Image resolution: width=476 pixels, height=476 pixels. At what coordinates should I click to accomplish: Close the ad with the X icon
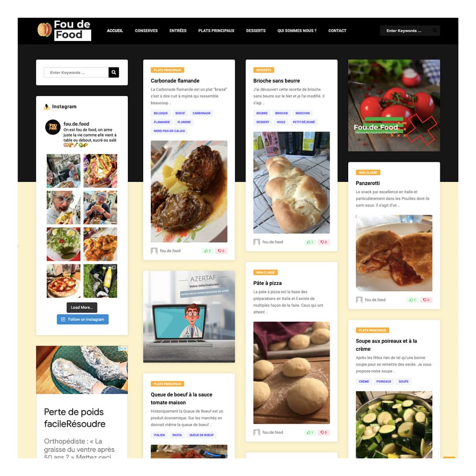125,349
